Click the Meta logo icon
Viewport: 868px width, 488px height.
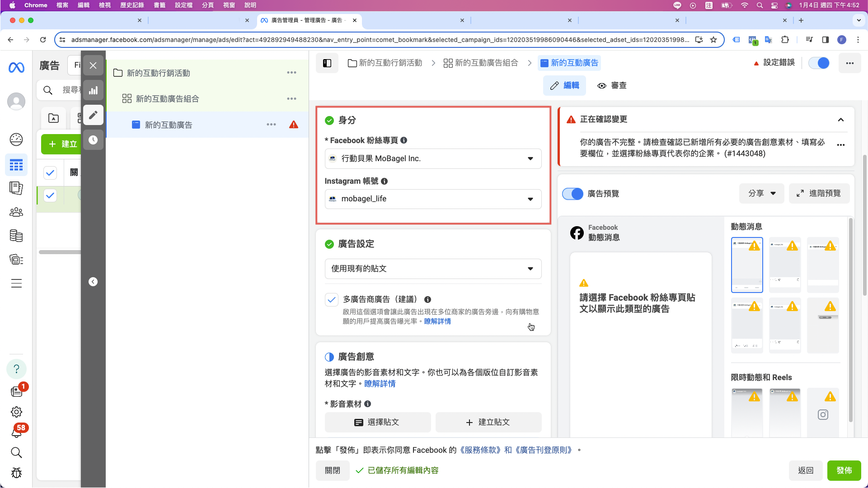point(16,68)
